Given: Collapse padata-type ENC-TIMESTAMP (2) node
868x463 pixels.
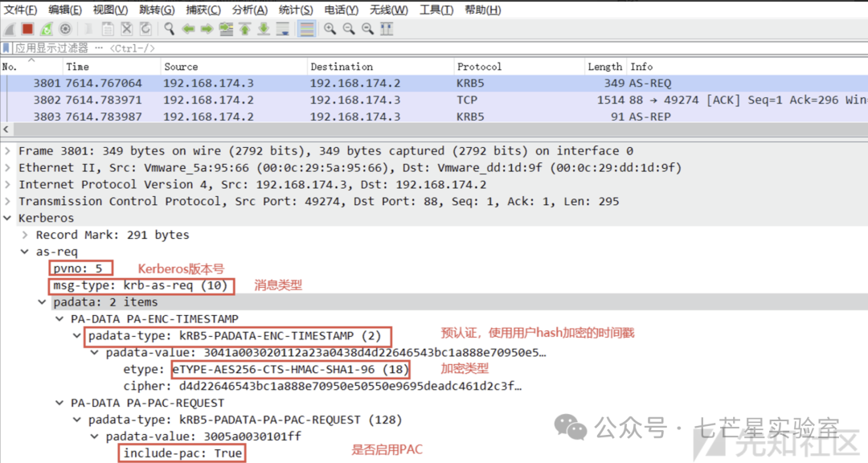Looking at the screenshot, I should click(x=77, y=336).
